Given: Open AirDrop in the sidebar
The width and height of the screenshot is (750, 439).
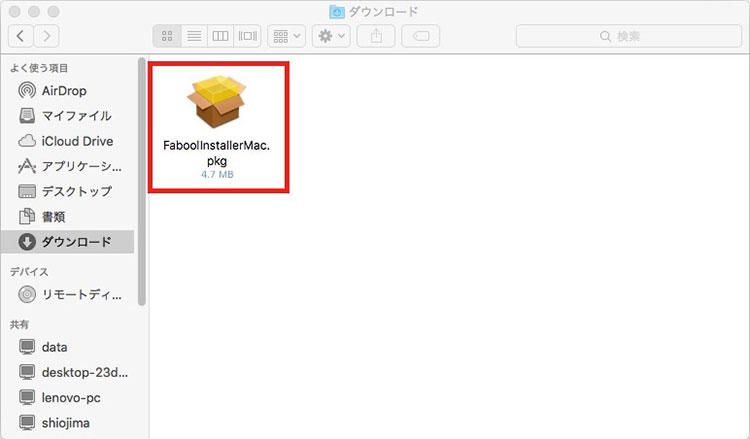Looking at the screenshot, I should (67, 90).
